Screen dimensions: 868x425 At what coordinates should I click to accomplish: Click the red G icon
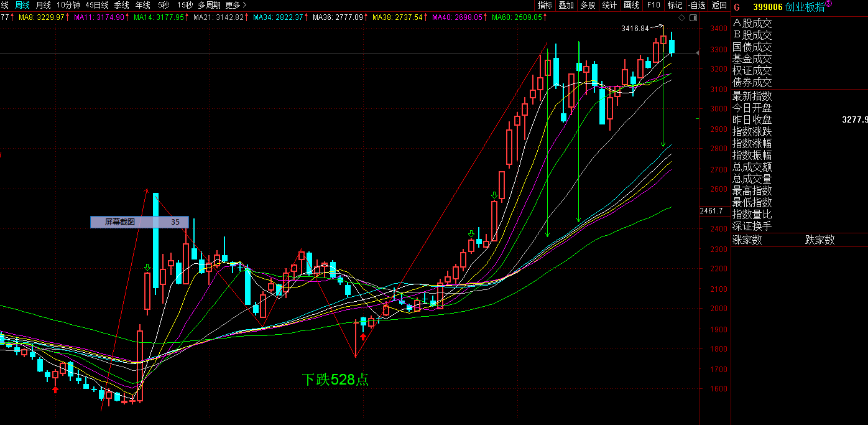coord(737,7)
